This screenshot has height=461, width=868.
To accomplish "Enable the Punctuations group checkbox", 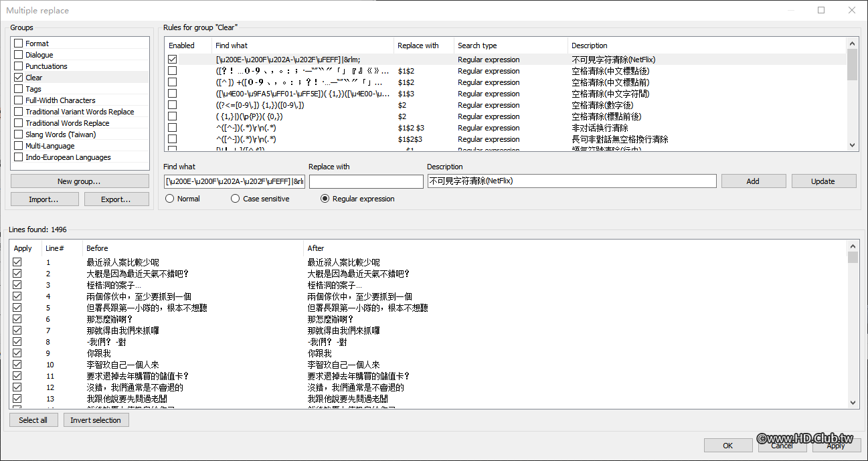I will 19,66.
